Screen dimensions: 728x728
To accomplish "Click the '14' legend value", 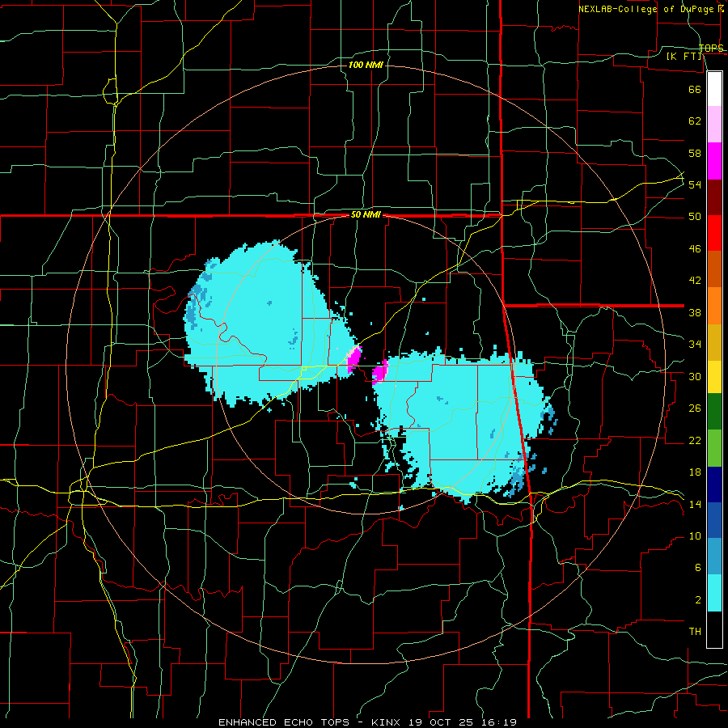I will click(695, 504).
